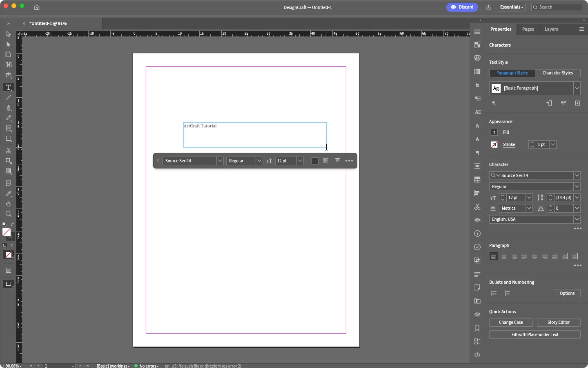The height and width of the screenshot is (368, 588).
Task: Click the Share upload icon
Action: (489, 7)
